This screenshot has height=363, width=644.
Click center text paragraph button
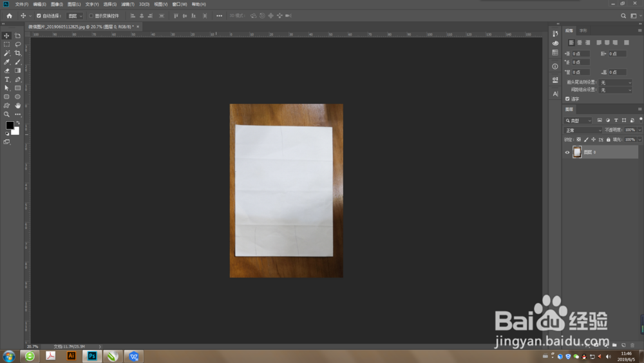pos(580,43)
